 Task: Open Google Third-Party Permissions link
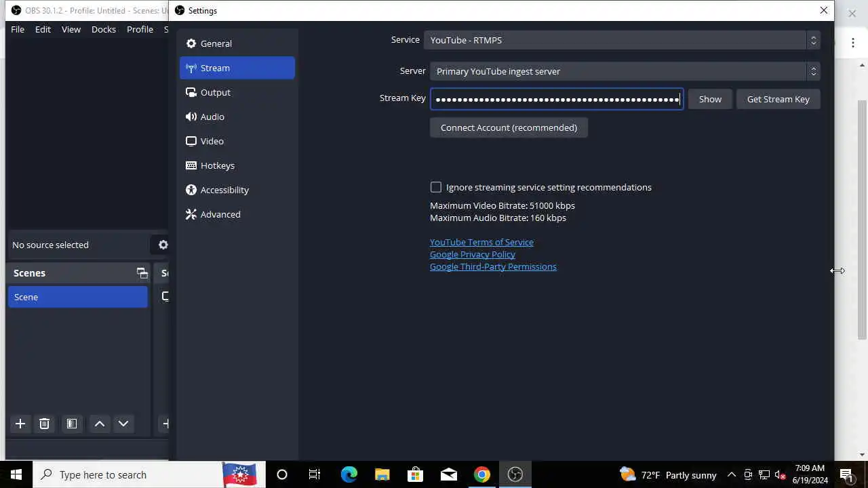[x=493, y=266]
